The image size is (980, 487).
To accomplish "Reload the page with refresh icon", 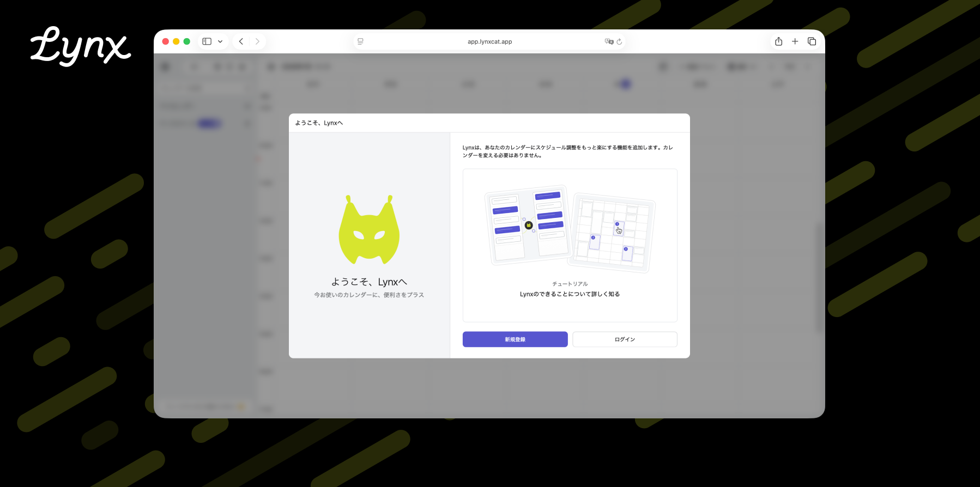I will click(x=619, y=41).
